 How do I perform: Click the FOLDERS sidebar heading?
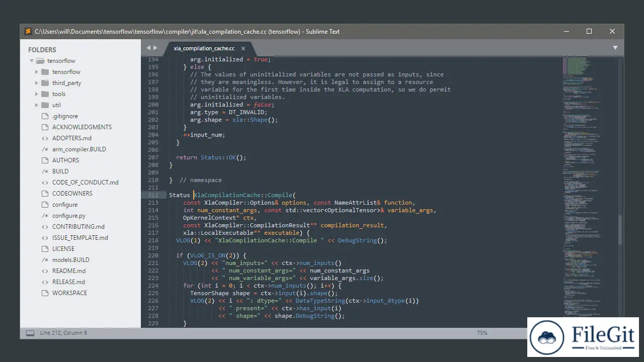point(42,50)
